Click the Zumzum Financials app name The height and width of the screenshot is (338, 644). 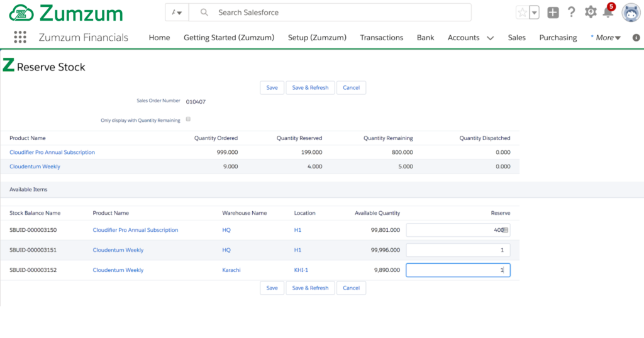click(84, 37)
